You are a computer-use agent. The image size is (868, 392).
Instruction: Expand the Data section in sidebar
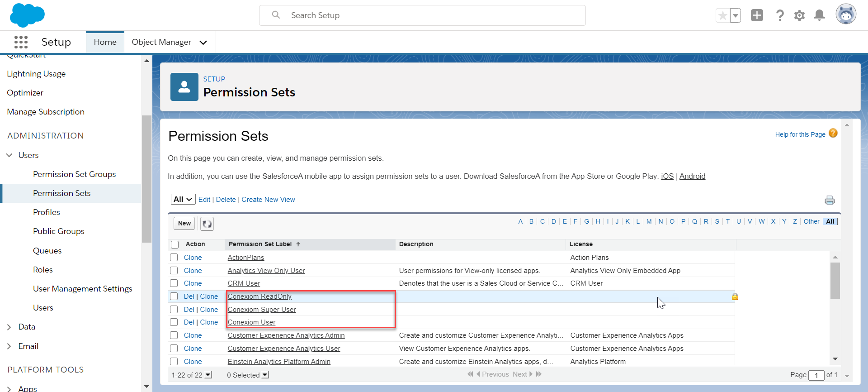(x=9, y=327)
